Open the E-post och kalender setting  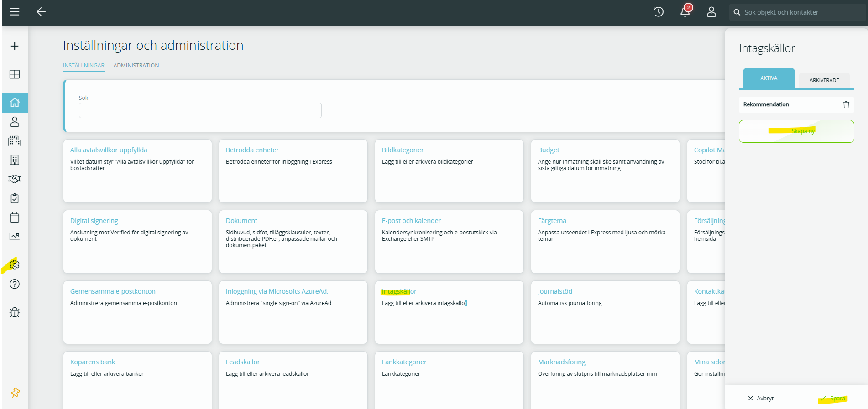(x=449, y=242)
